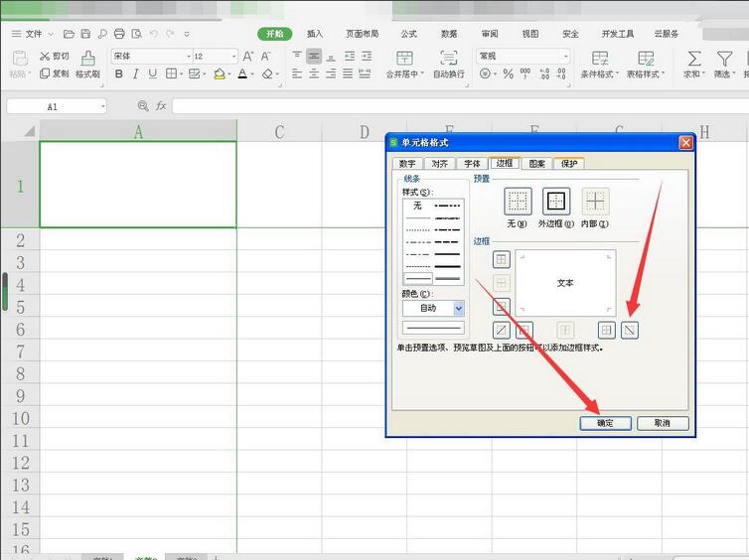Select the 无 border preset icon
749x560 pixels.
518,202
